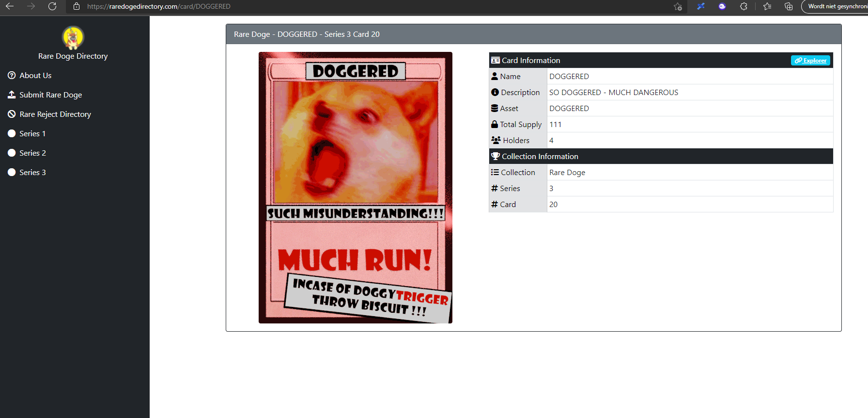Click the Rare Reject Directory ban icon
This screenshot has width=868, height=418.
pyautogui.click(x=12, y=114)
